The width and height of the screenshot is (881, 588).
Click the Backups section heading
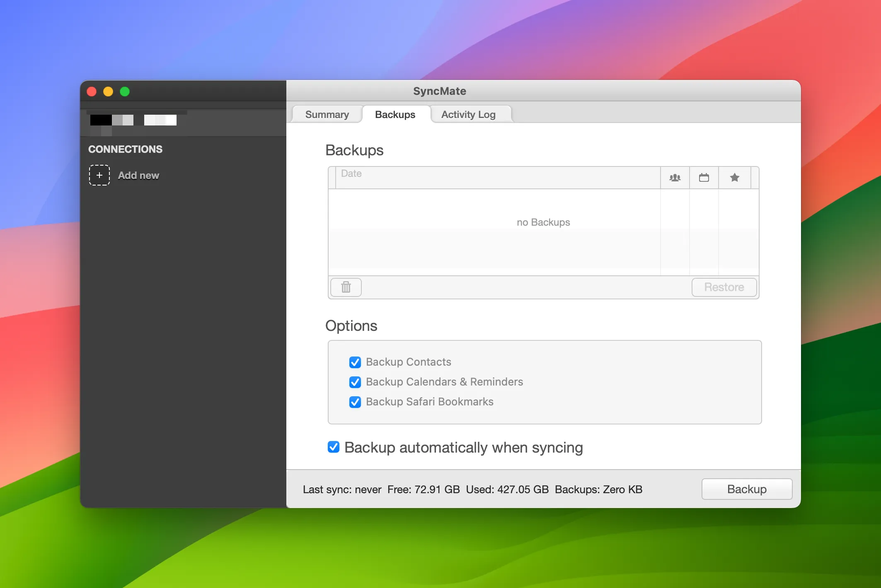(x=354, y=150)
